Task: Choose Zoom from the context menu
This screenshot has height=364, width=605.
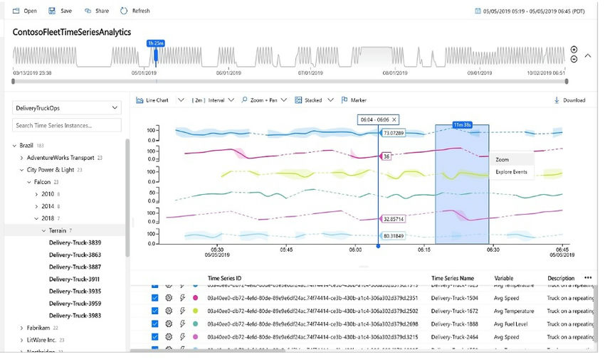Action: pyautogui.click(x=503, y=160)
